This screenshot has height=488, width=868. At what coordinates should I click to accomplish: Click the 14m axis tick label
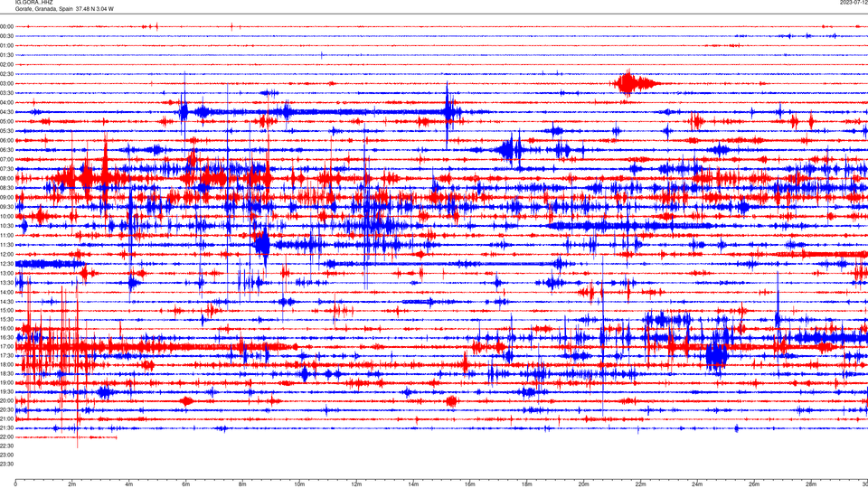(413, 484)
